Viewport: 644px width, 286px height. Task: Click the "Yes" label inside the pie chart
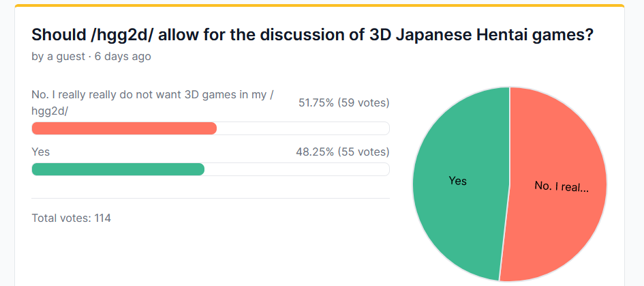[x=457, y=181]
